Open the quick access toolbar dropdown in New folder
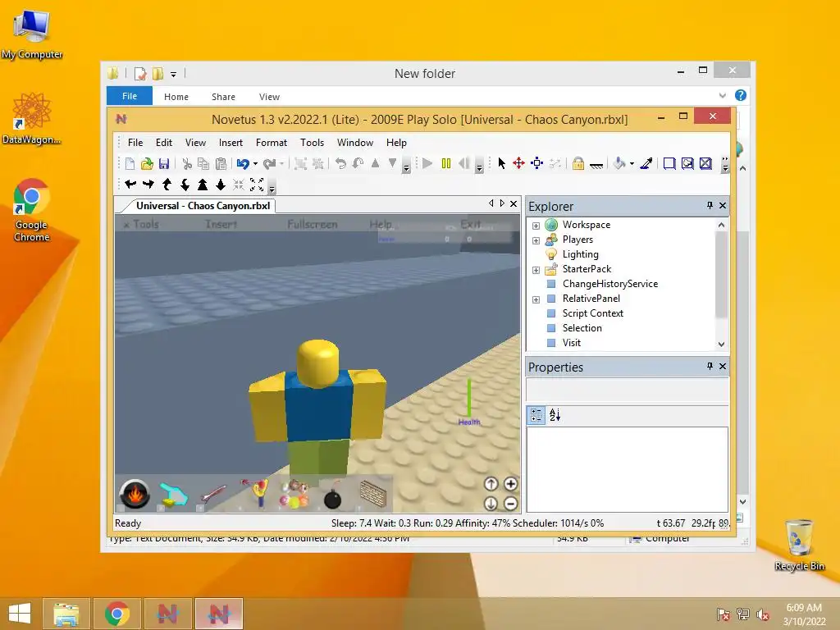This screenshot has height=630, width=840. pyautogui.click(x=174, y=75)
